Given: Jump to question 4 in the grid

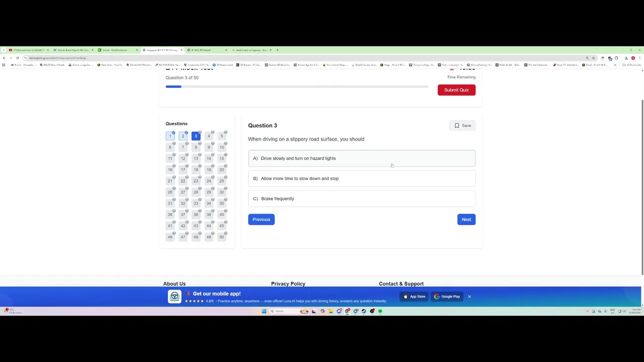Looking at the screenshot, I should click(x=209, y=136).
